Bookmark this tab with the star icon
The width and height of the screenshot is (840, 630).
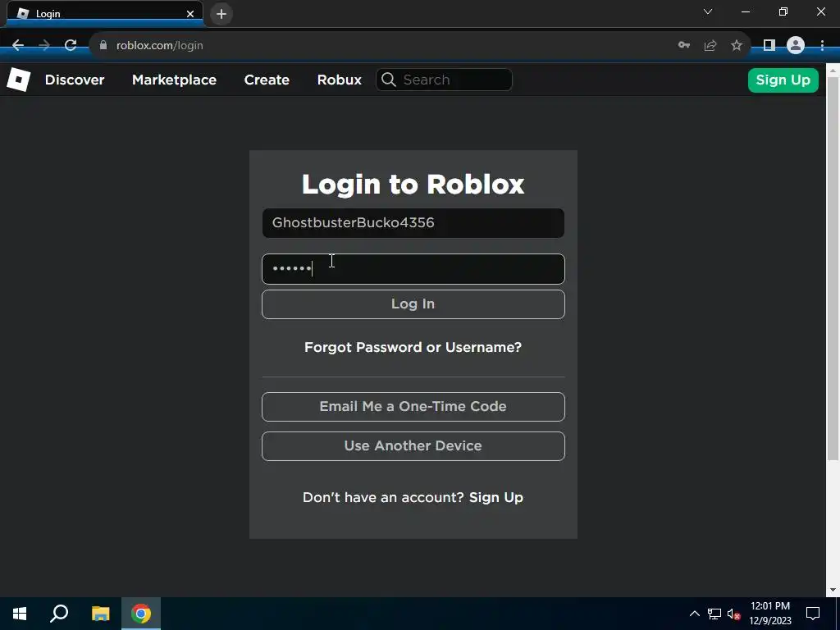tap(737, 46)
